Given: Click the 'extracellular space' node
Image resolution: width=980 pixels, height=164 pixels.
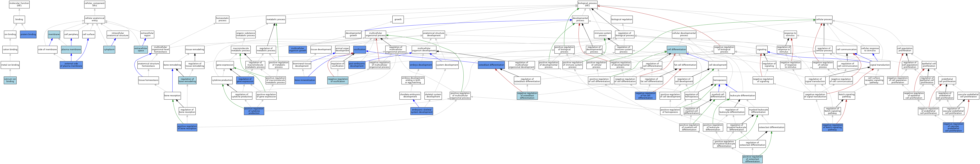Looking at the screenshot, I should [x=141, y=50].
